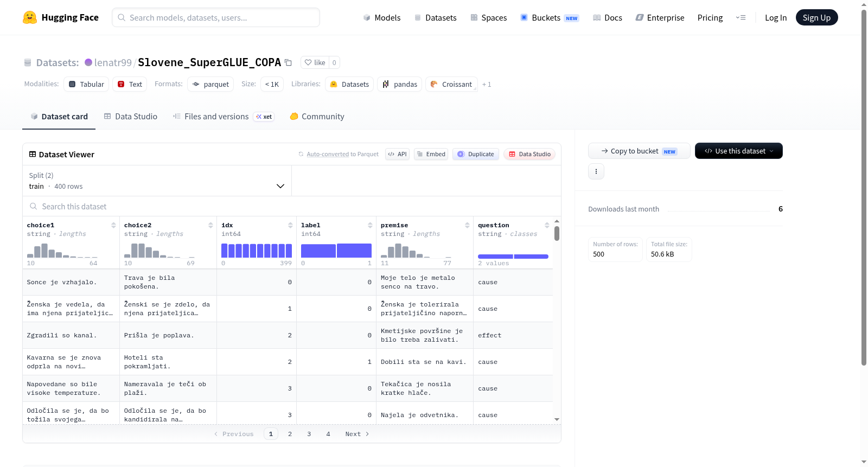Click the page's vertical scrollbar

click(864, 187)
